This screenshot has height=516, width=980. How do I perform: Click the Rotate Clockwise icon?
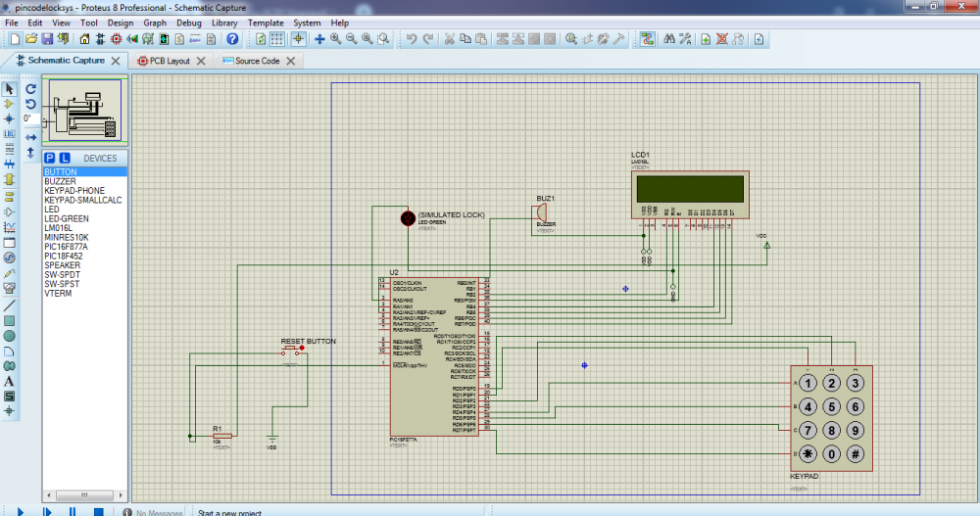click(30, 88)
